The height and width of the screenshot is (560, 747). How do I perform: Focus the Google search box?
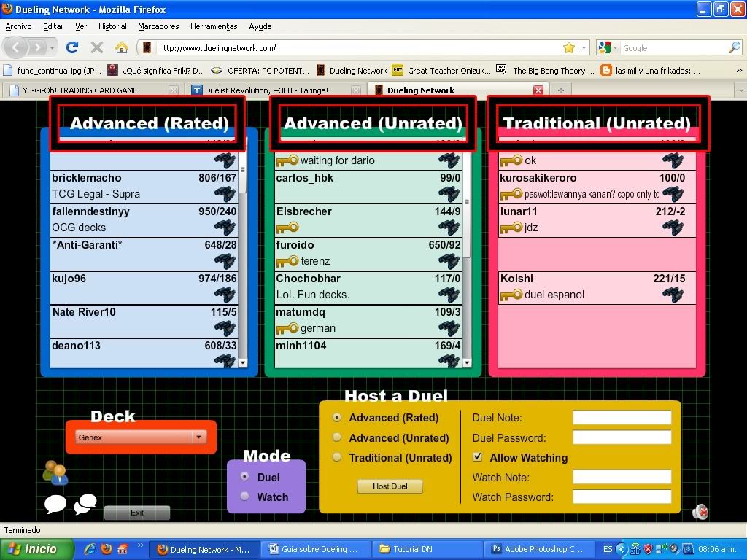(x=674, y=47)
